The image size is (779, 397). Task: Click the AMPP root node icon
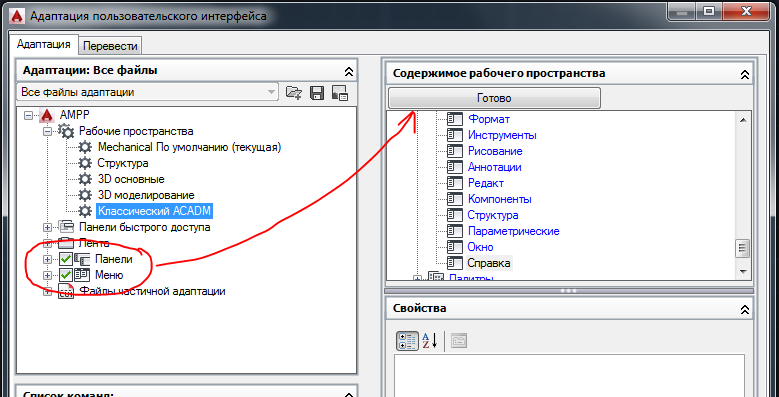tap(47, 115)
